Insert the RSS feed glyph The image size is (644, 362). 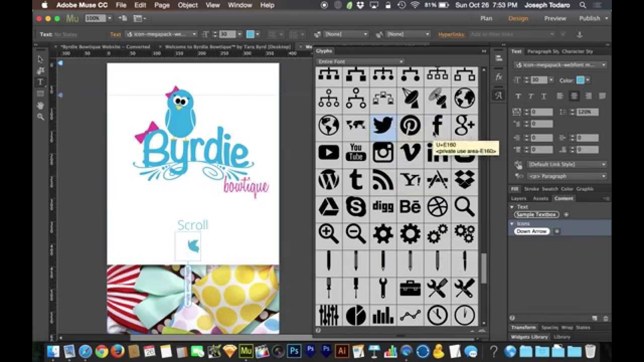pos(383,179)
